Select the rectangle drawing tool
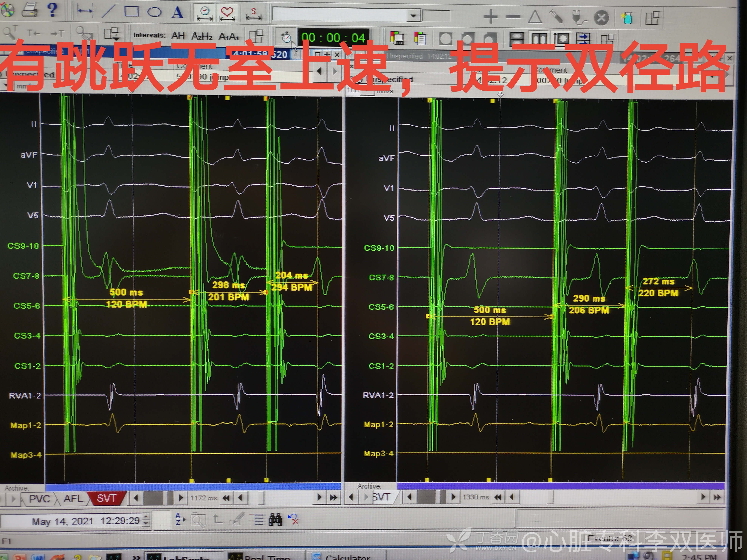This screenshot has height=560, width=747. (131, 11)
